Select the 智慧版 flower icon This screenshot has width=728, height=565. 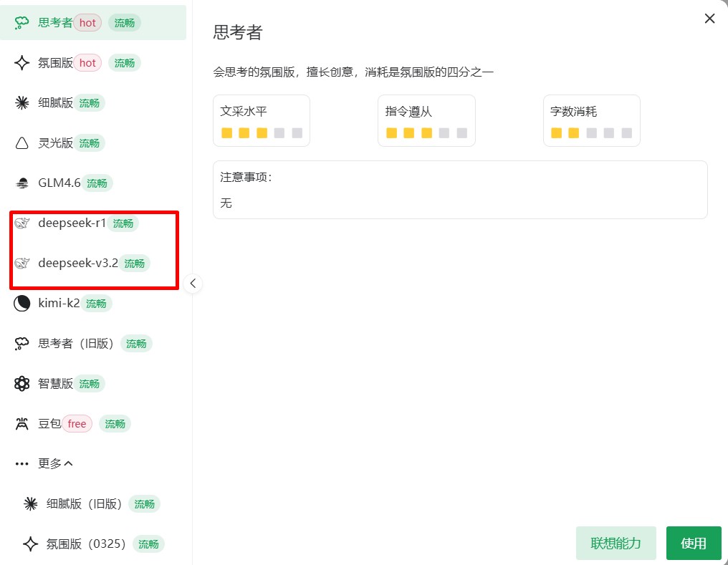pyautogui.click(x=21, y=383)
